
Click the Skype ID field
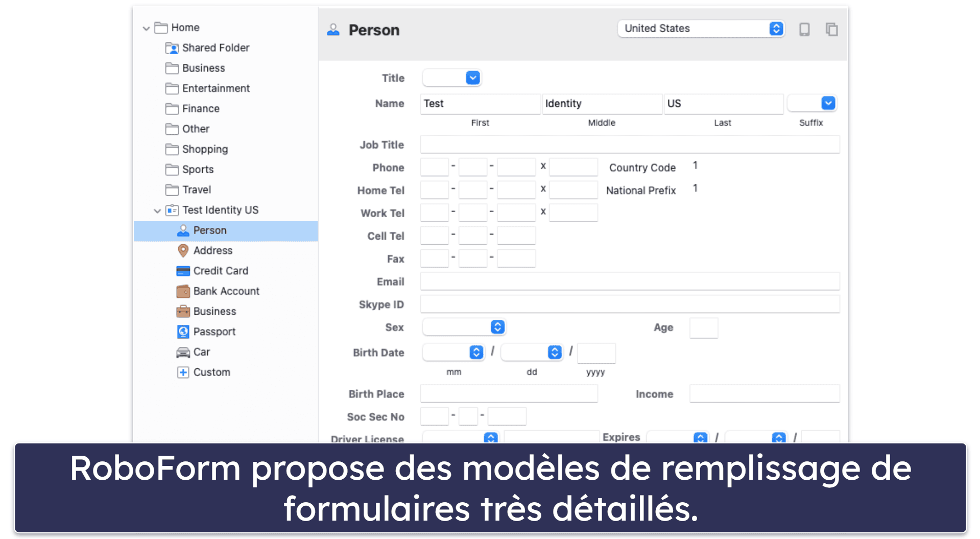point(630,304)
